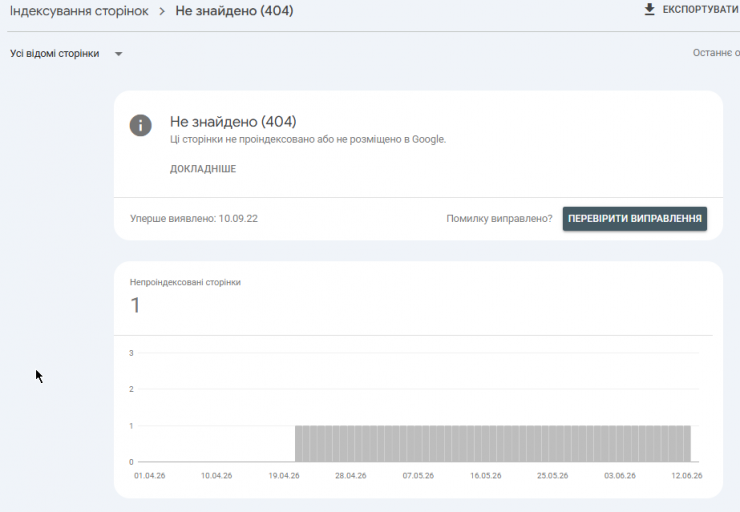
Task: Click ПЕРЕВІРИТИ ВИПРАВЛЕННЯ button
Action: click(635, 218)
